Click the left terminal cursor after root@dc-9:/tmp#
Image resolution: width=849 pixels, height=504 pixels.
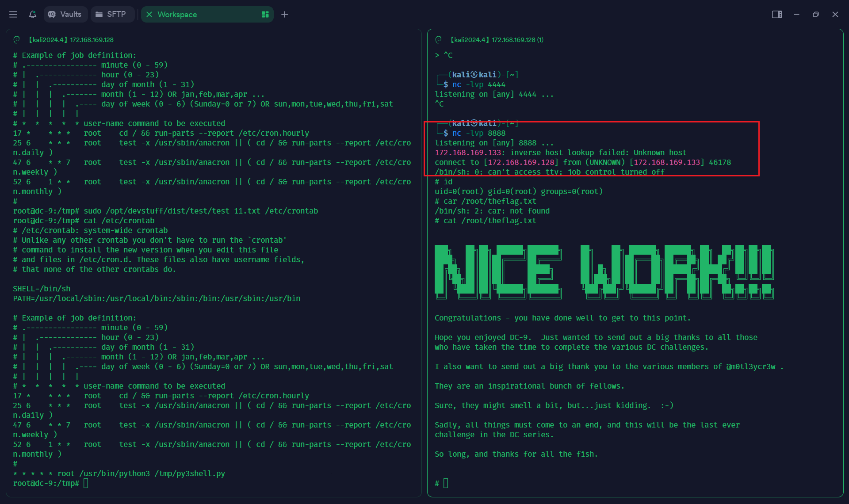pos(86,483)
